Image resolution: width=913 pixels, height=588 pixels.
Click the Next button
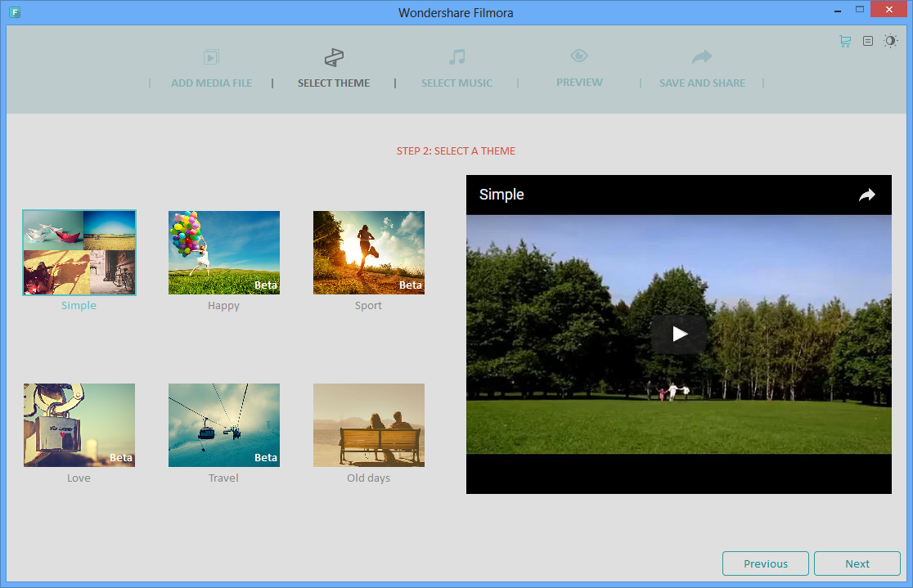pos(857,563)
